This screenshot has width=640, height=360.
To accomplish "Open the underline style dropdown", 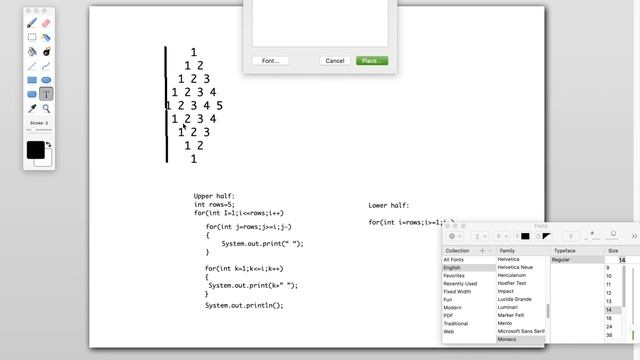I will [x=480, y=236].
